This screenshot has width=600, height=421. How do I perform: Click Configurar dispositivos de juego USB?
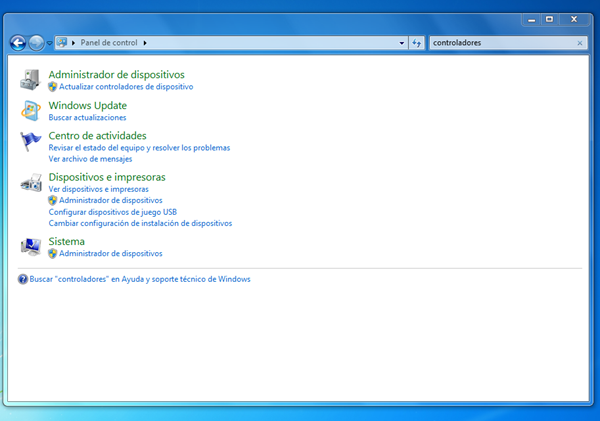(112, 212)
